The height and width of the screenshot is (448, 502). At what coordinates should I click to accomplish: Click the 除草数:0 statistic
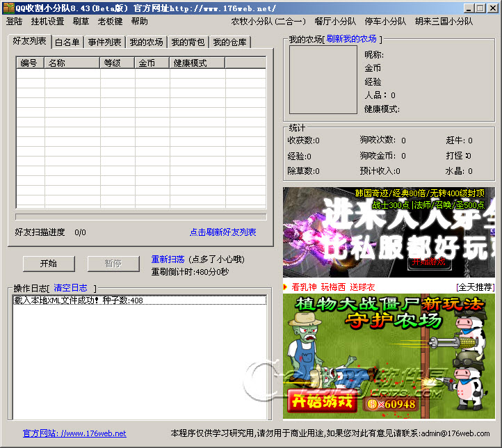pyautogui.click(x=304, y=171)
